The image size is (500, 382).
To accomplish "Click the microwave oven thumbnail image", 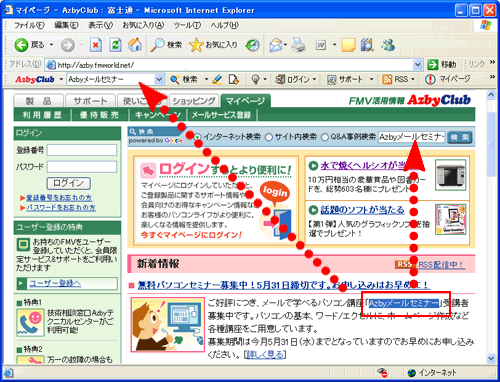I will click(450, 175).
